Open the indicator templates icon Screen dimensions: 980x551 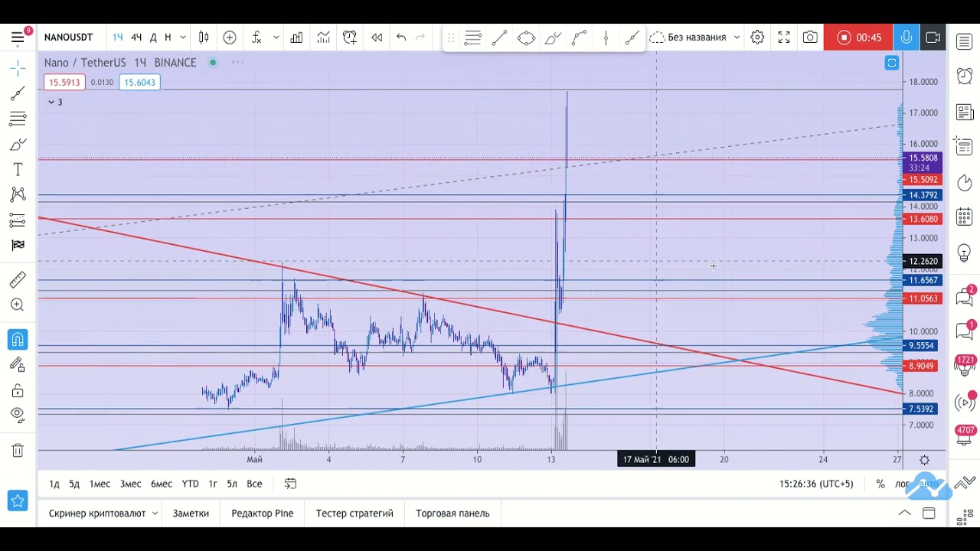click(x=323, y=37)
